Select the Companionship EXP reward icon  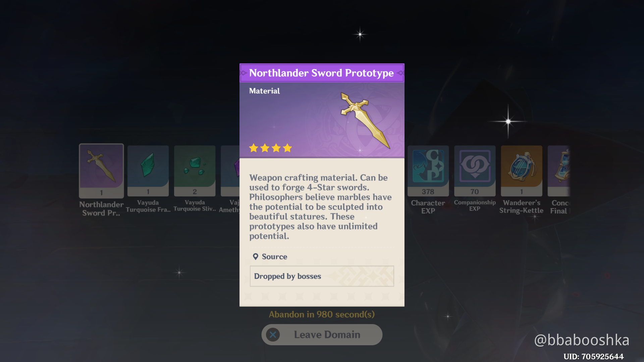point(475,171)
